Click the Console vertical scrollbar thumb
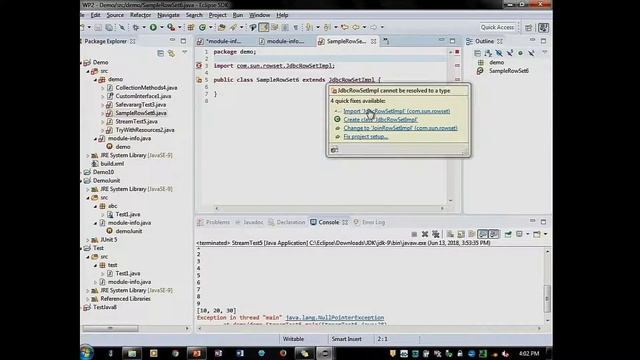640x360 pixels. (x=547, y=298)
